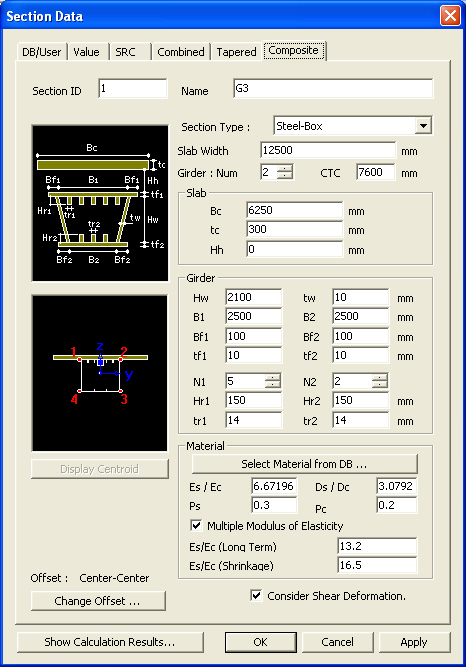Switch to the DB/User tab

coord(42,52)
